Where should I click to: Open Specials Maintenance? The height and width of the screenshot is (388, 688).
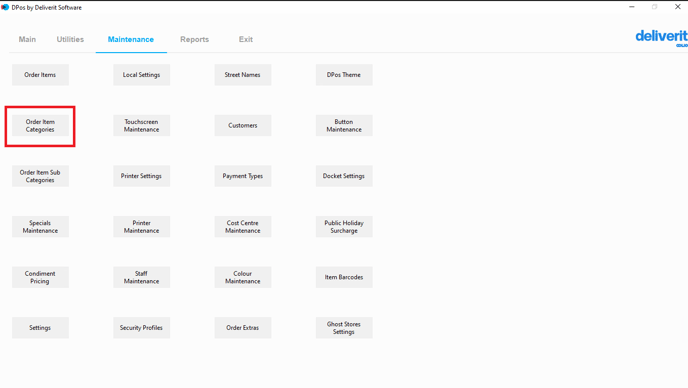[40, 226]
